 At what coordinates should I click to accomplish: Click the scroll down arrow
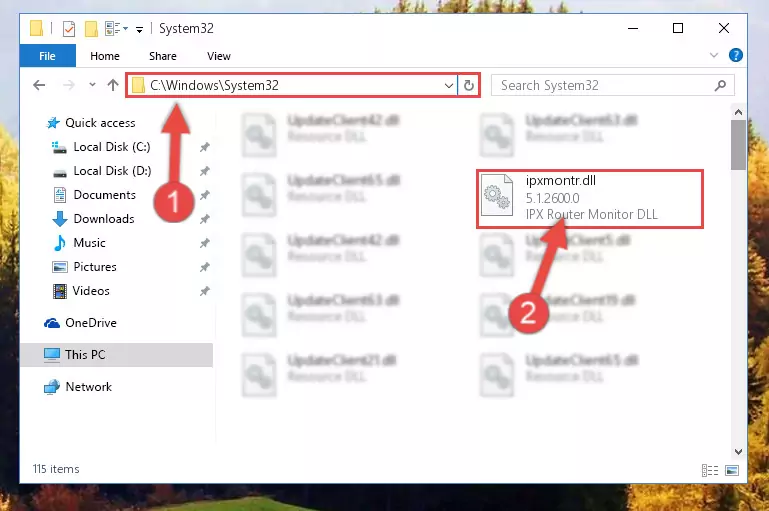pyautogui.click(x=738, y=452)
